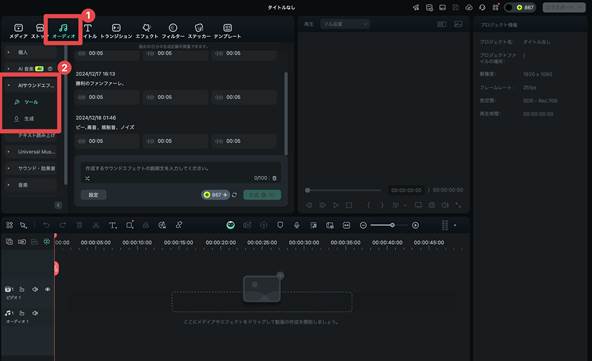This screenshot has height=361, width=592.
Task: Open the preview quality dropdown
Action: [345, 24]
